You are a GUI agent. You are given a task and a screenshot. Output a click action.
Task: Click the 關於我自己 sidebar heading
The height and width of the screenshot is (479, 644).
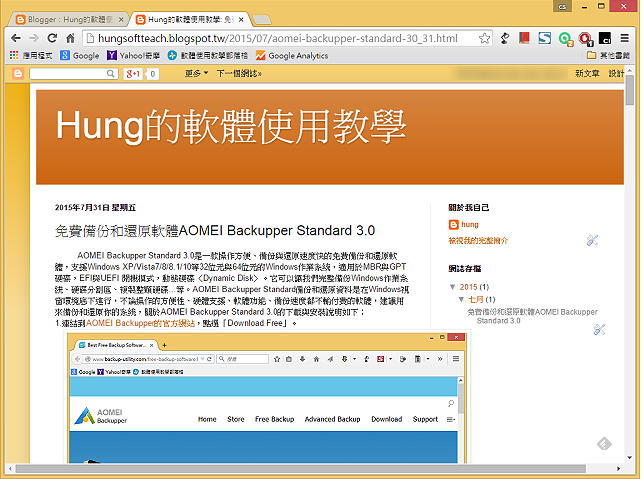[469, 208]
